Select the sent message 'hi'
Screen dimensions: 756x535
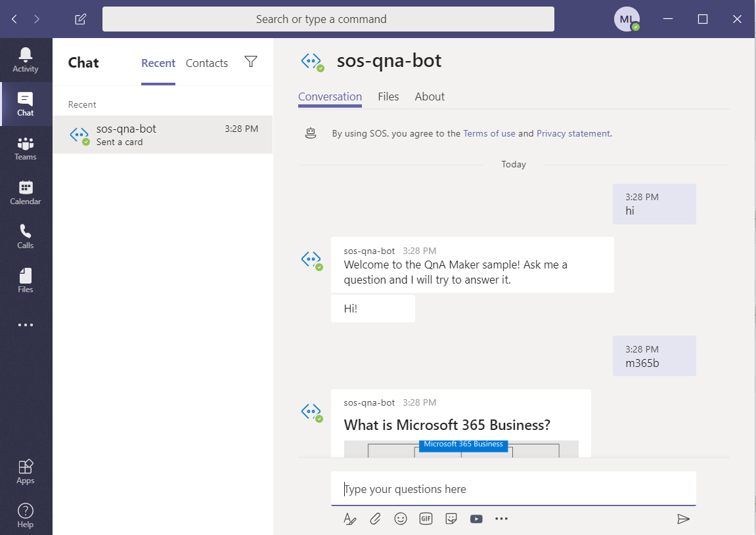click(x=654, y=204)
